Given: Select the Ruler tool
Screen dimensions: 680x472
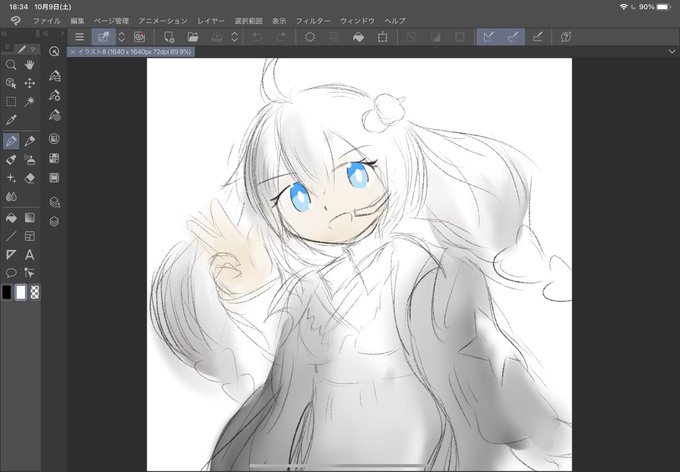Looking at the screenshot, I should click(x=11, y=255).
